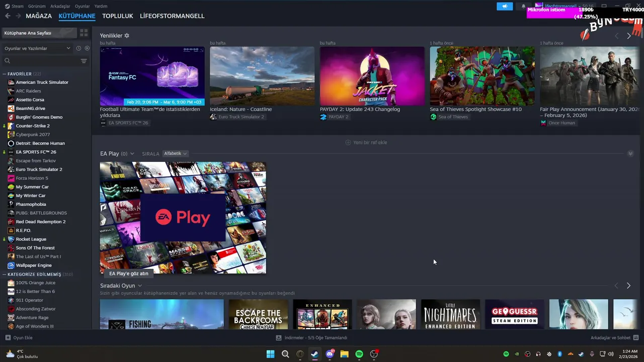Image resolution: width=644 pixels, height=362 pixels.
Task: Select Wallpaper Engine in library list
Action: tap(34, 265)
